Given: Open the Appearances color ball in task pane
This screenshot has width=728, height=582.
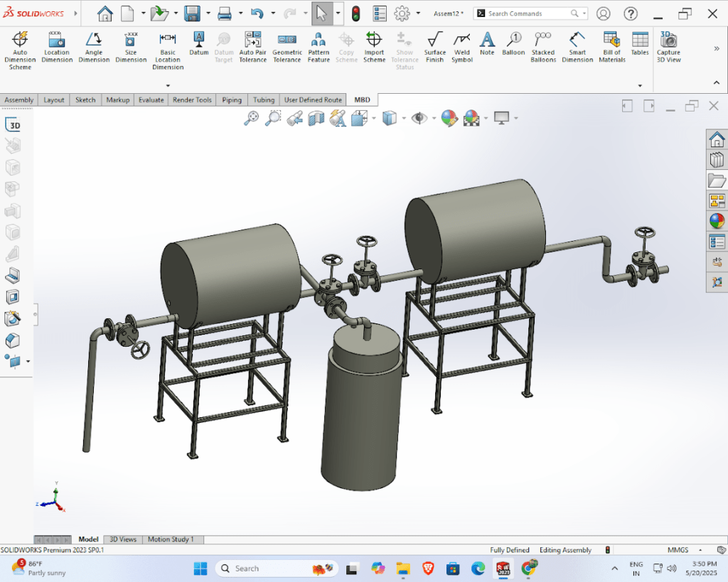Looking at the screenshot, I should [x=717, y=221].
